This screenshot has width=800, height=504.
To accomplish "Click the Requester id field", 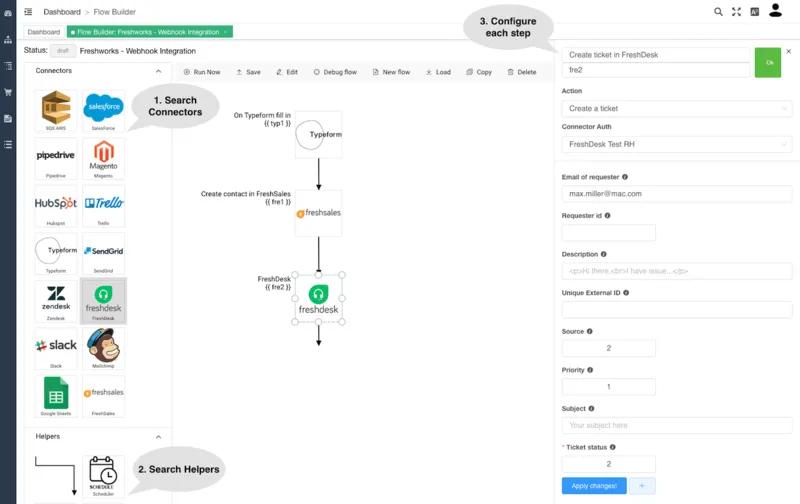I will point(609,233).
